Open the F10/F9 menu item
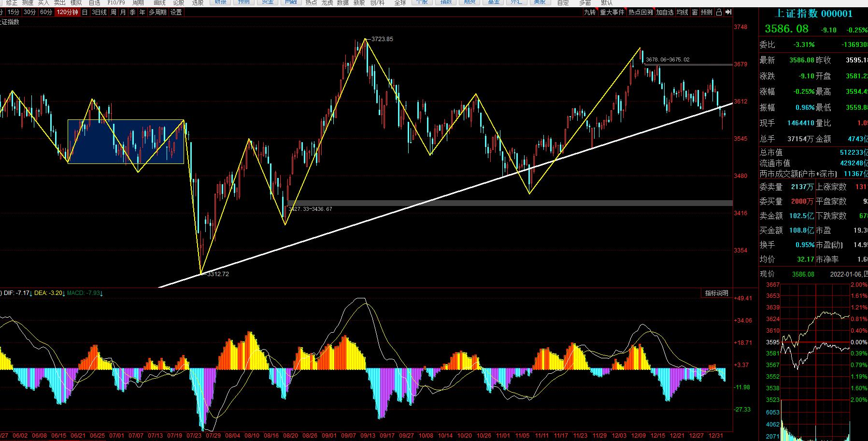 116,3
